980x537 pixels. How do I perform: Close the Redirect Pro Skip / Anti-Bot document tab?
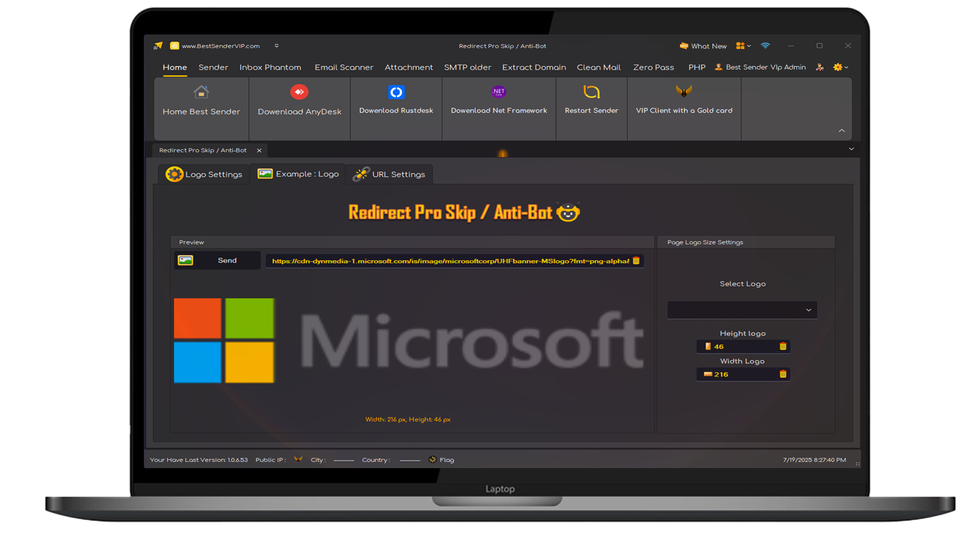259,150
